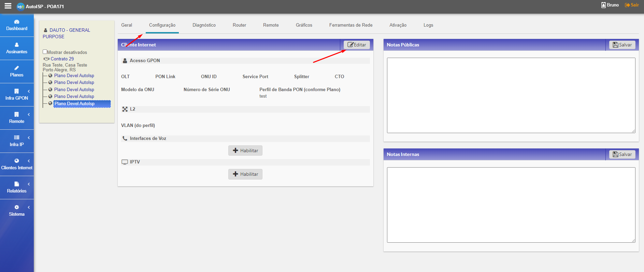Save Notas Públicas with Salvar
644x272 pixels.
pos(622,45)
